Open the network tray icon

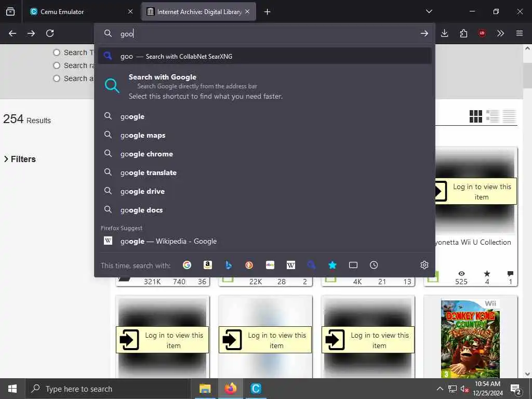click(x=453, y=389)
